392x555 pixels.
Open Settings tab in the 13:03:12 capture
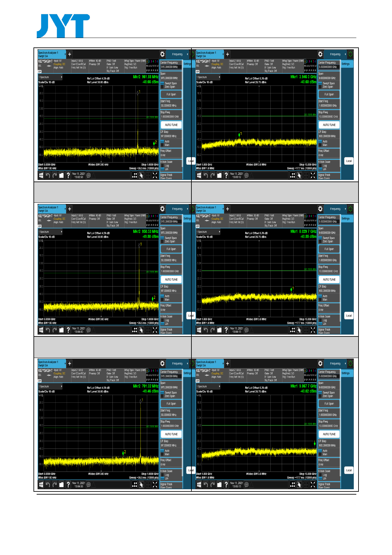(347, 64)
